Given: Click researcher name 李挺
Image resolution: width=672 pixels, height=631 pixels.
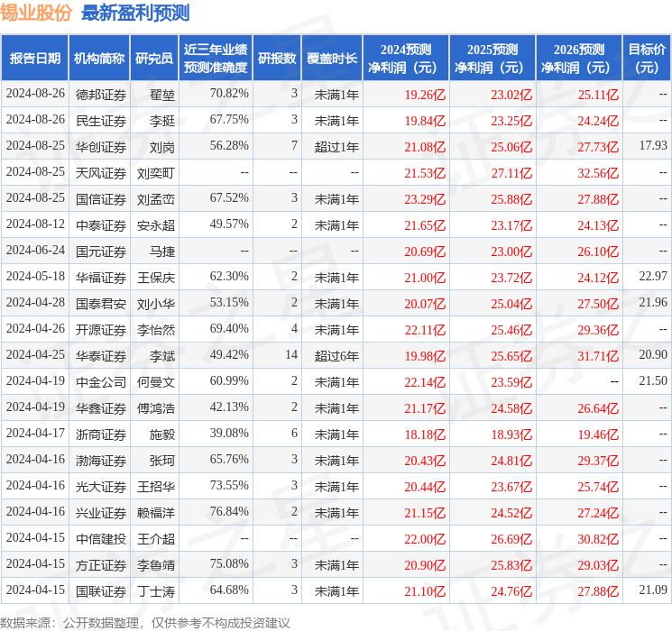Looking at the screenshot, I should pos(162,121).
